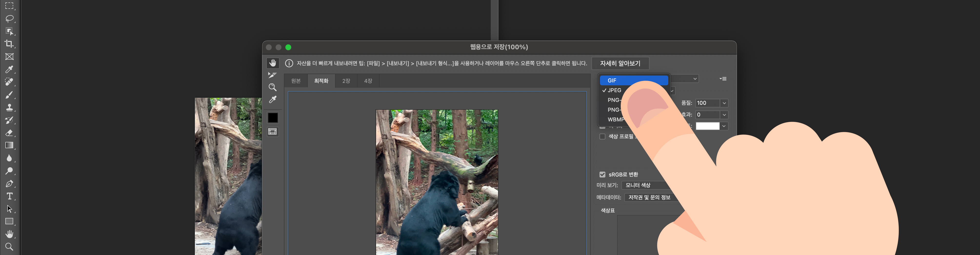The image size is (980, 255).
Task: Open the optimize panel flyout menu
Action: click(x=723, y=79)
